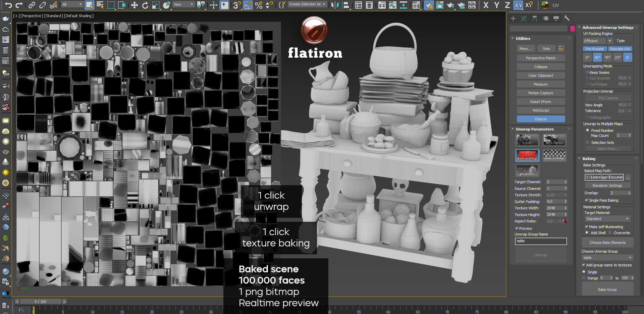
Task: Click the Renderer Settings button
Action: point(607,186)
